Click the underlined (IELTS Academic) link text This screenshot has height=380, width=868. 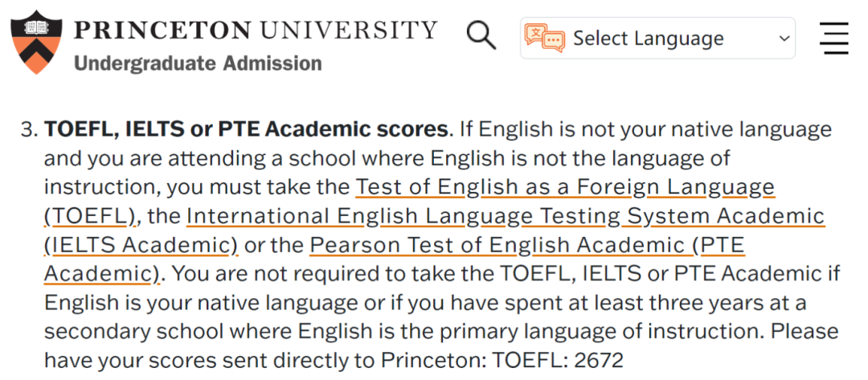(141, 246)
